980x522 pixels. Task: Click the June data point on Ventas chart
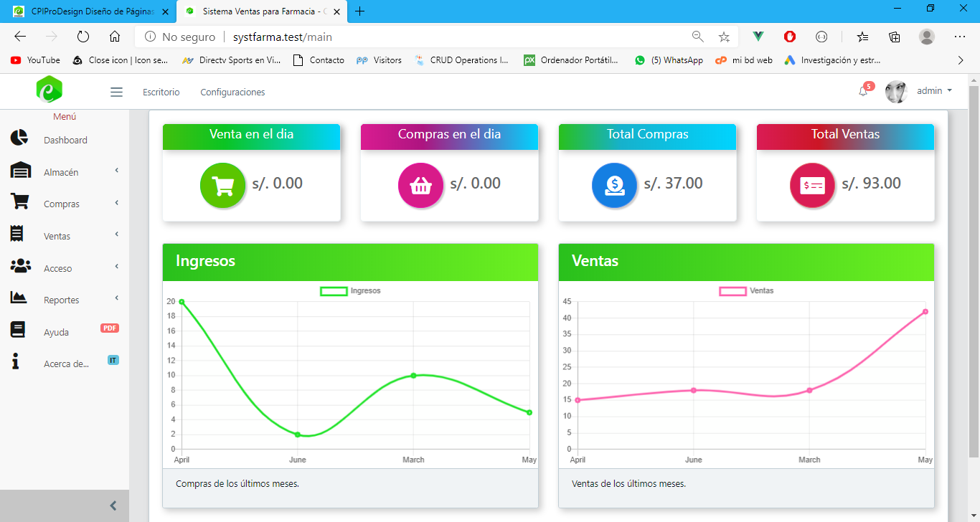click(694, 390)
